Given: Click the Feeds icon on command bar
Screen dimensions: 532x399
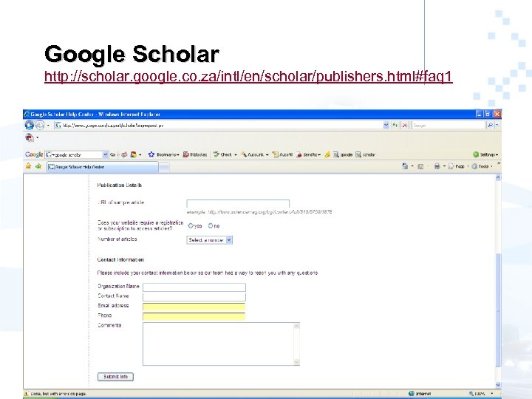Looking at the screenshot, I should pos(420,166).
